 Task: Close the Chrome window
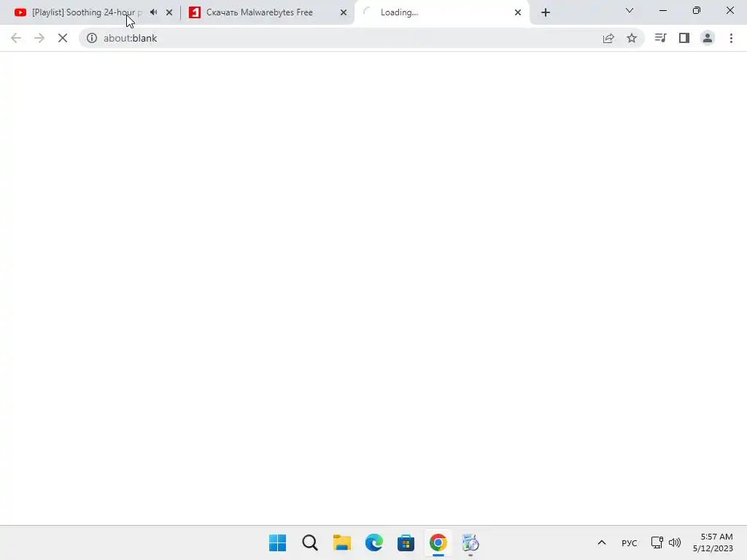(x=729, y=10)
